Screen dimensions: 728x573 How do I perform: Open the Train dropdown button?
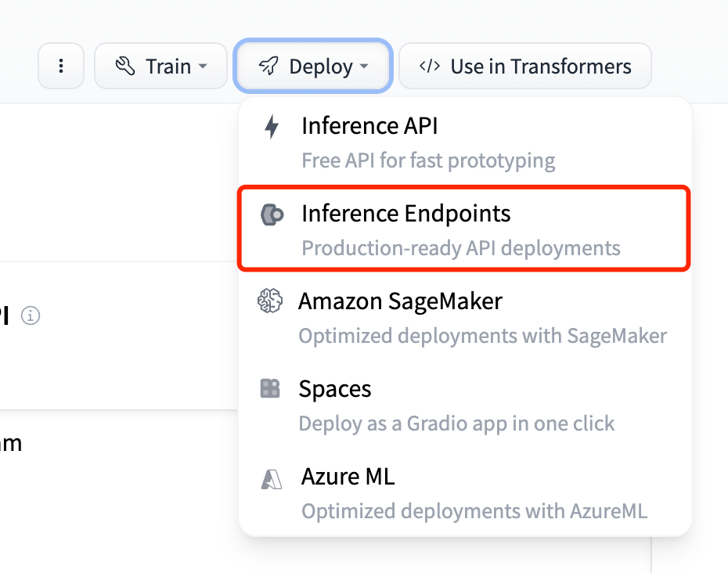pos(160,66)
